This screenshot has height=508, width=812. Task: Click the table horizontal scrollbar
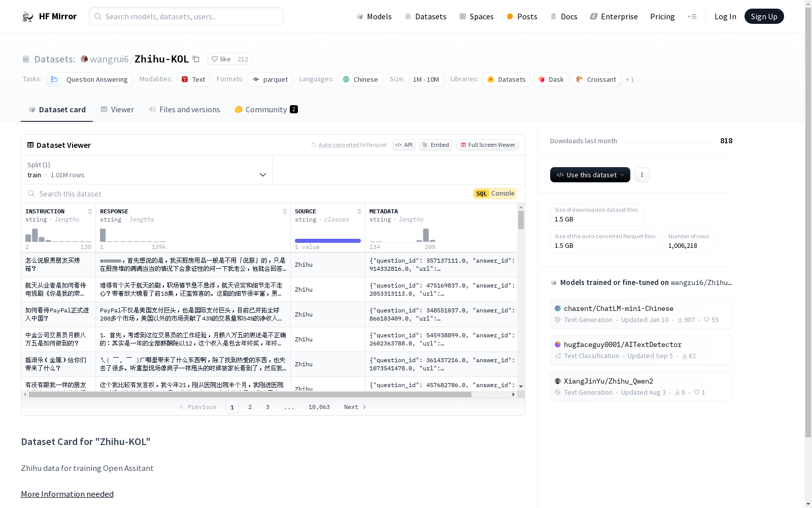pyautogui.click(x=250, y=394)
